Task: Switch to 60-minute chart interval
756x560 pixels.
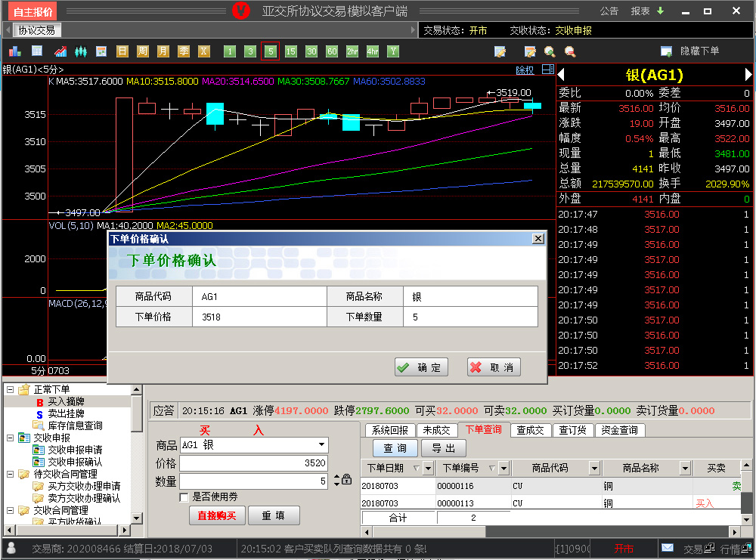Action: pos(332,51)
